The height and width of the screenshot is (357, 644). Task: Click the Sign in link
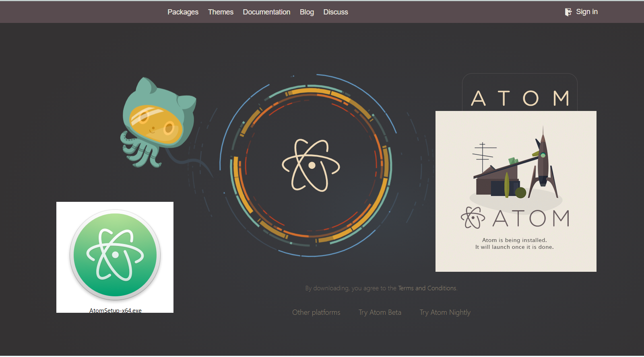click(x=587, y=12)
